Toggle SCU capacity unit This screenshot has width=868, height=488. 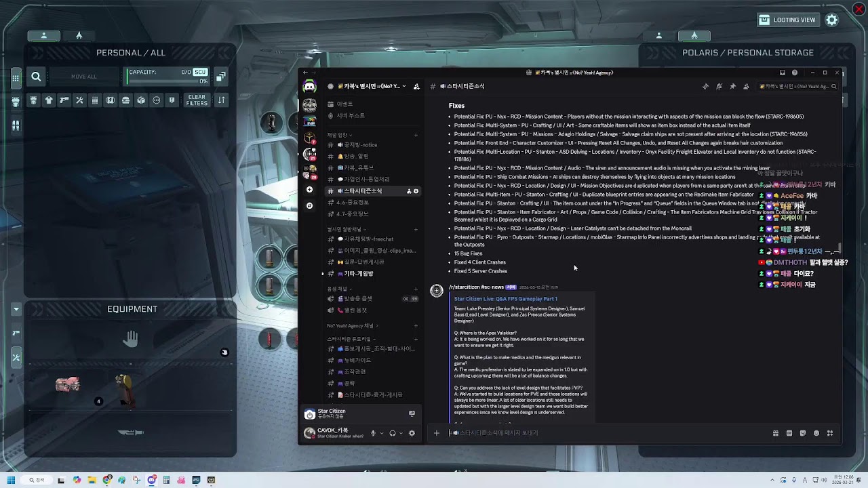[x=200, y=73]
